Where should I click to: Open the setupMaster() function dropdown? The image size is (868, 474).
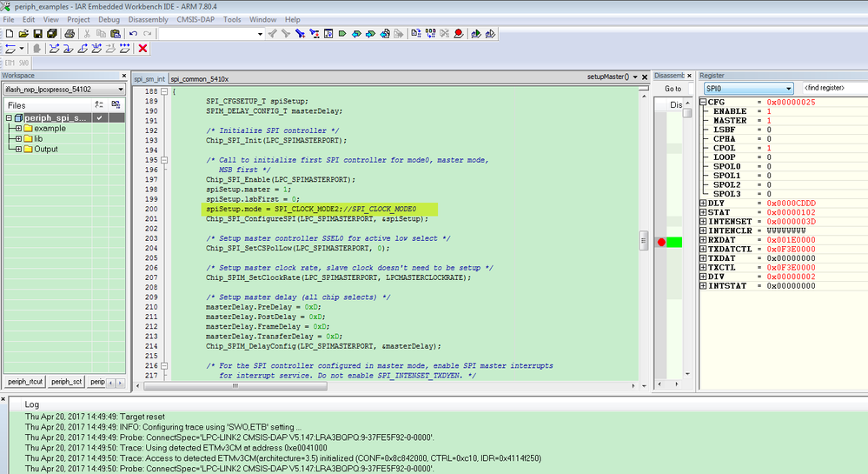click(635, 77)
